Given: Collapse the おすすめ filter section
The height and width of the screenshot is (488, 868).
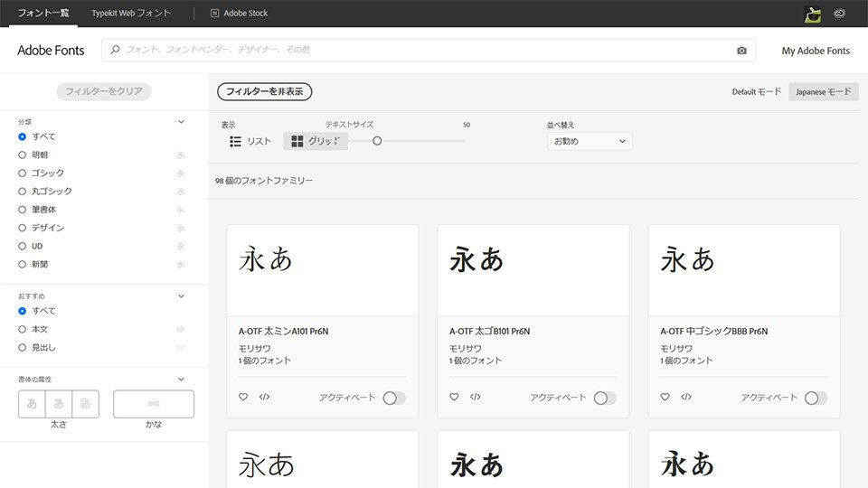Looking at the screenshot, I should (x=181, y=296).
